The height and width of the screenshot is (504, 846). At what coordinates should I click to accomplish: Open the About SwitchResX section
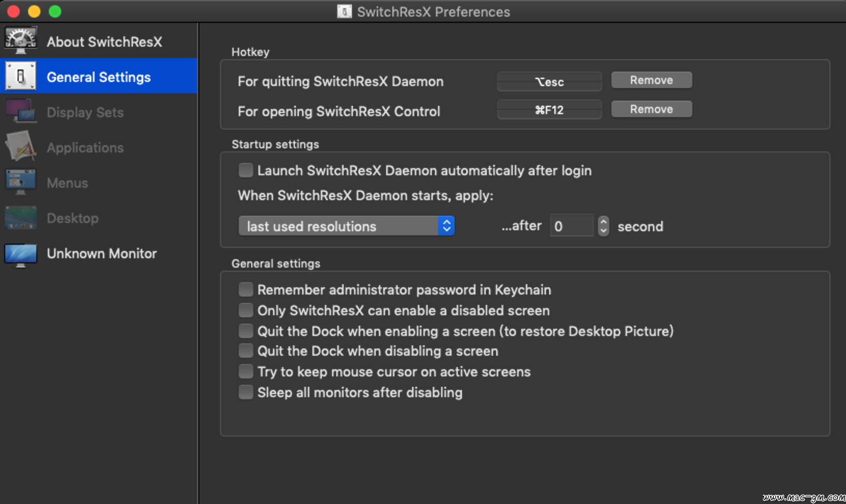(99, 41)
